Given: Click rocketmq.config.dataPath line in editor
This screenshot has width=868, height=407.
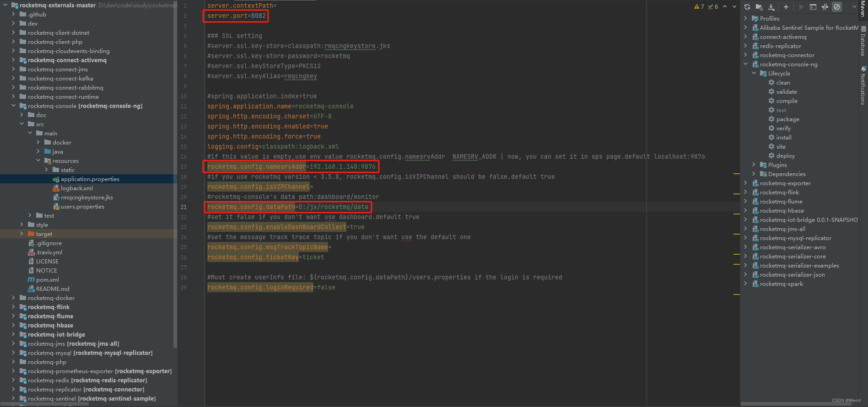Looking at the screenshot, I should pos(287,207).
